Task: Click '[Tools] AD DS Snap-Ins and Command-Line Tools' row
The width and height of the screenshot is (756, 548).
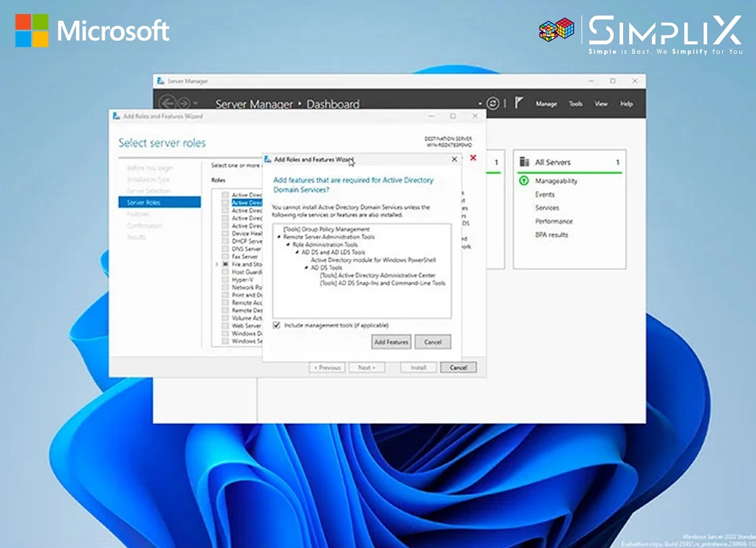Action: click(382, 283)
